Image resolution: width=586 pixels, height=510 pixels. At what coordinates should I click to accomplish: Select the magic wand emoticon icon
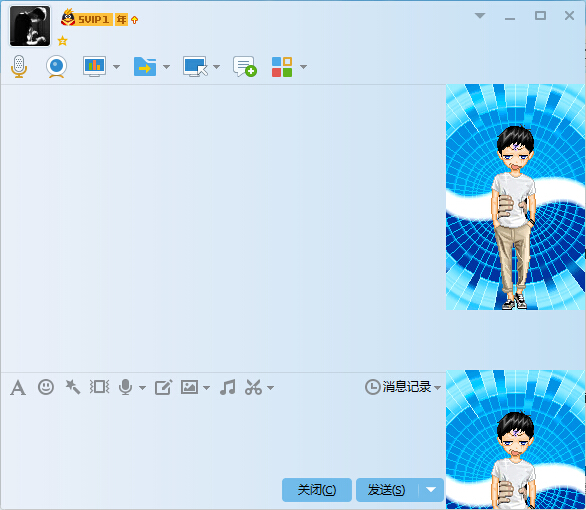point(73,387)
